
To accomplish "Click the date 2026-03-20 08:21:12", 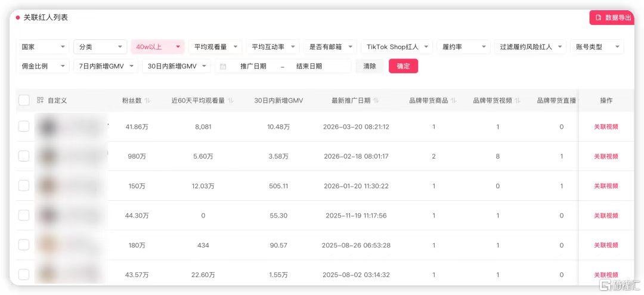I will point(356,127).
